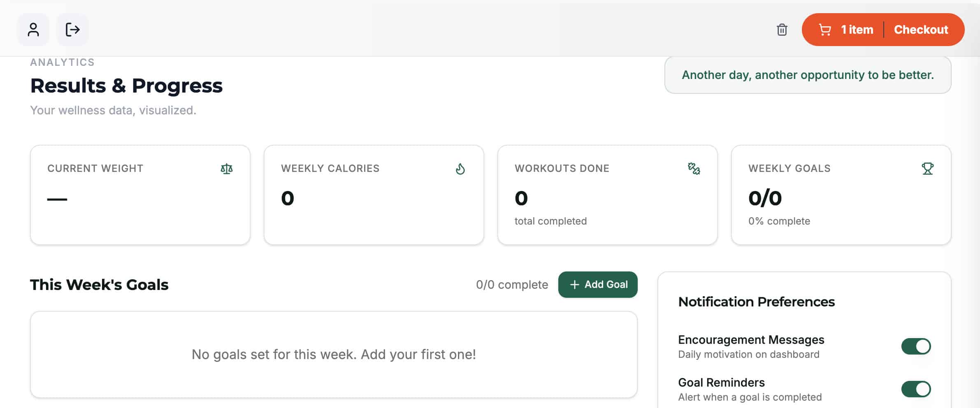Proceed to Checkout
Image resolution: width=980 pixels, height=408 pixels.
click(x=921, y=30)
